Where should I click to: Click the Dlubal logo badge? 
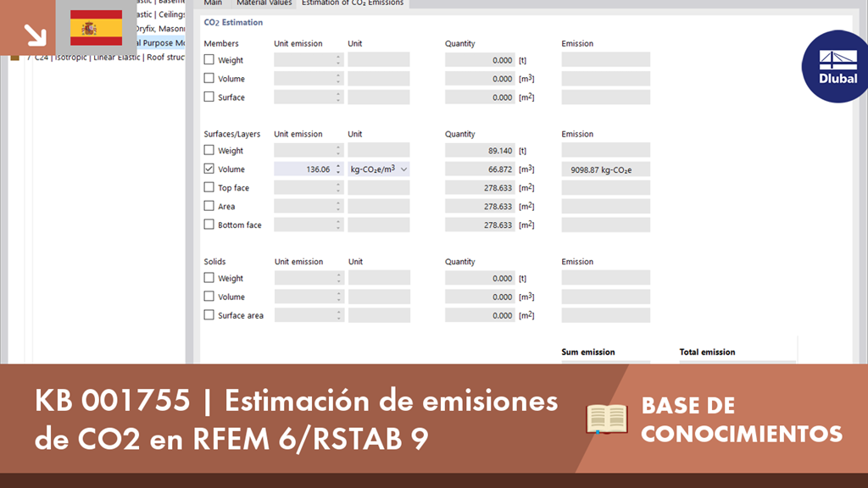[x=835, y=66]
